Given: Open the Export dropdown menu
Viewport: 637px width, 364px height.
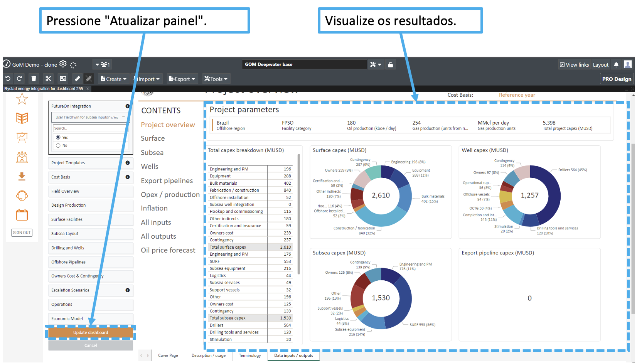Looking at the screenshot, I should (x=182, y=79).
